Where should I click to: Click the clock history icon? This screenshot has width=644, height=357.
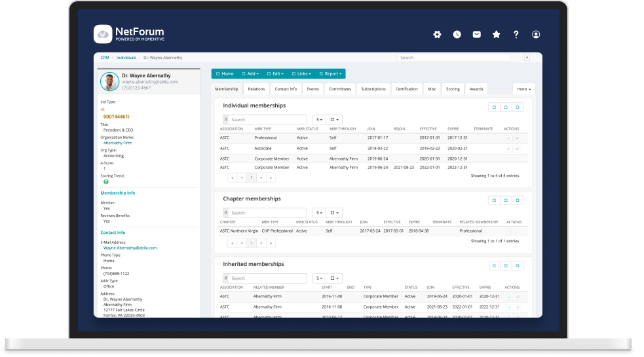click(x=457, y=35)
